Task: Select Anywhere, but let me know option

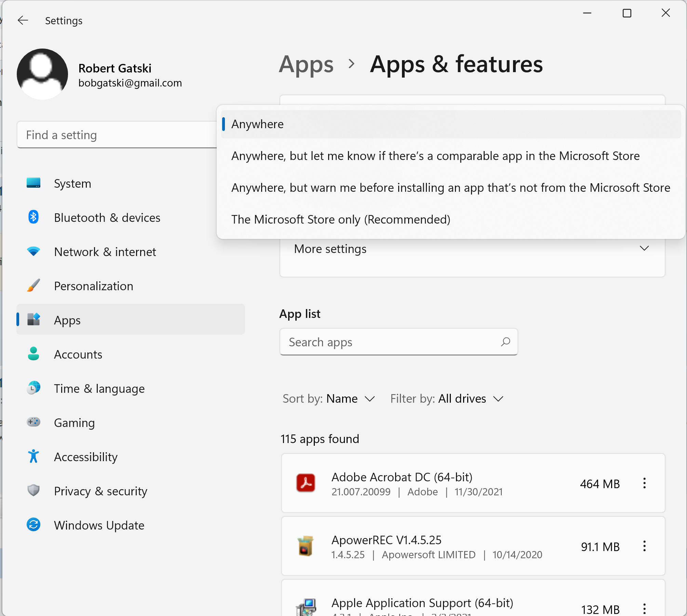Action: click(451, 156)
